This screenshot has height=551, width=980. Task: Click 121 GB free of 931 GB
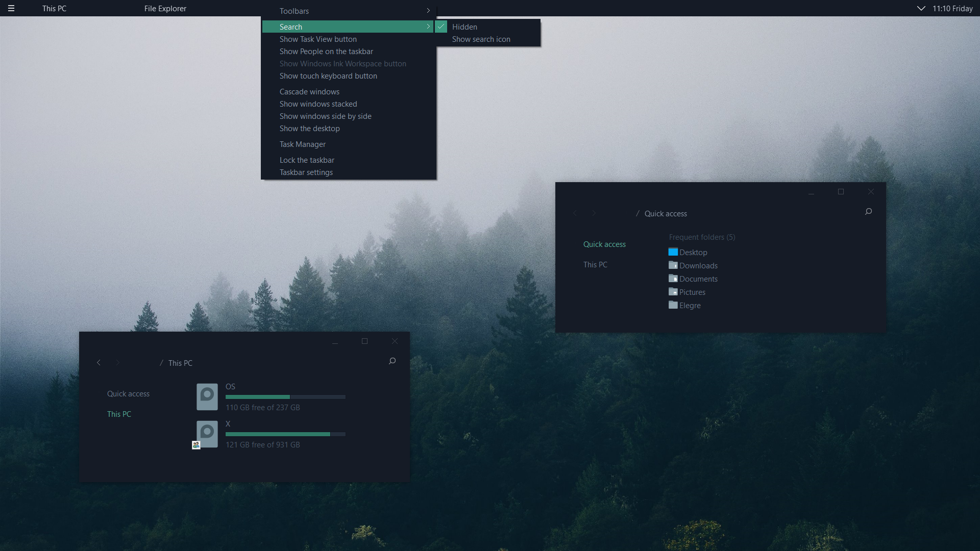pos(262,445)
